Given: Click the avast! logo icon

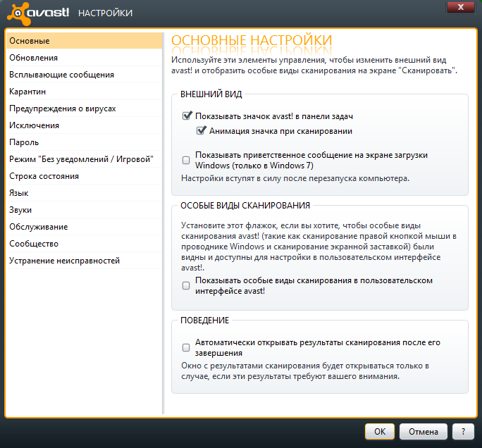Looking at the screenshot, I should pos(19,13).
